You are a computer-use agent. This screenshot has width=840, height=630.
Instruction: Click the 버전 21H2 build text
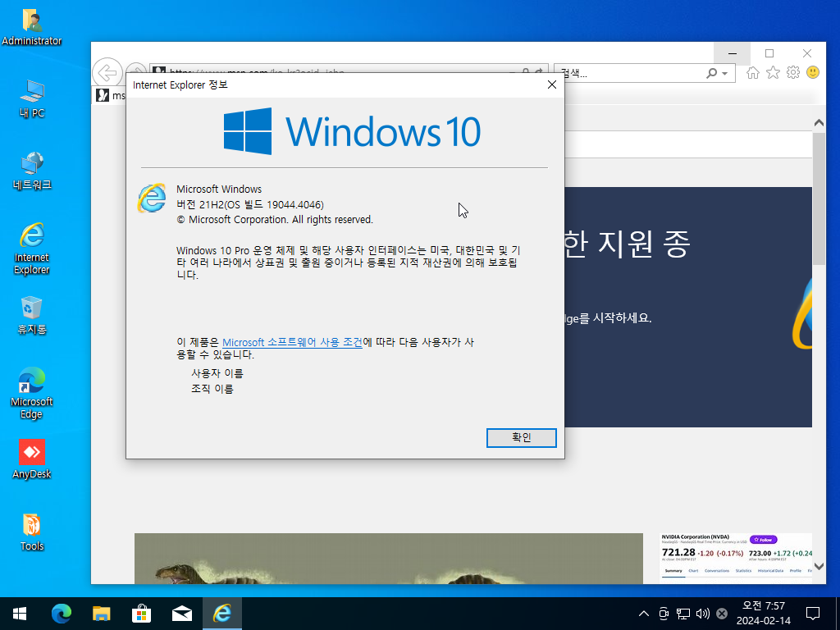(x=250, y=204)
